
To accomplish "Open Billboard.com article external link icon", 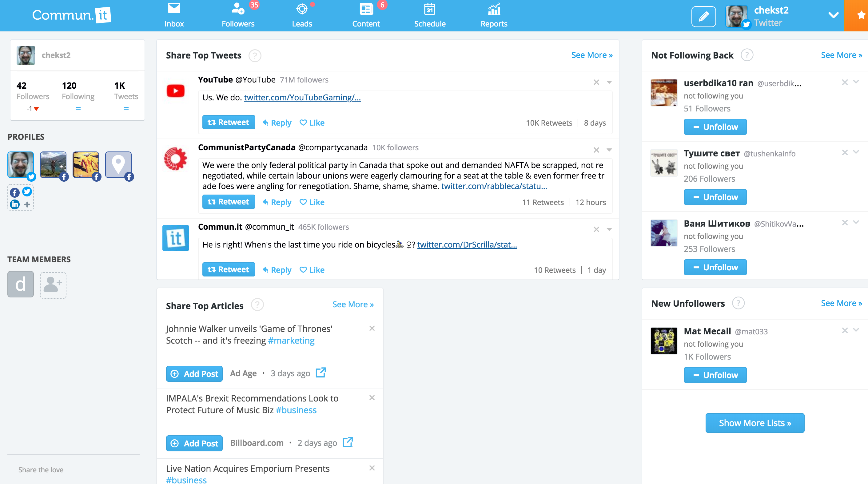I will (347, 442).
